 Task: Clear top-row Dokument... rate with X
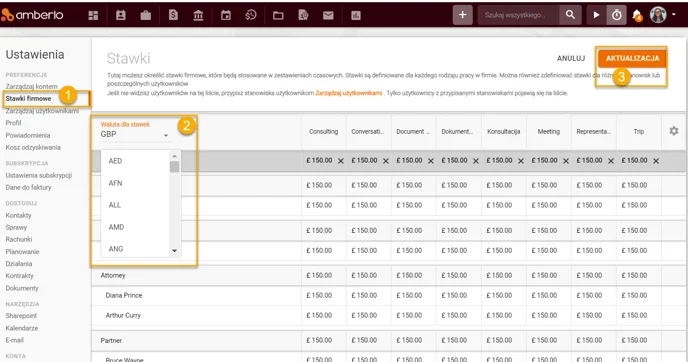coord(476,161)
